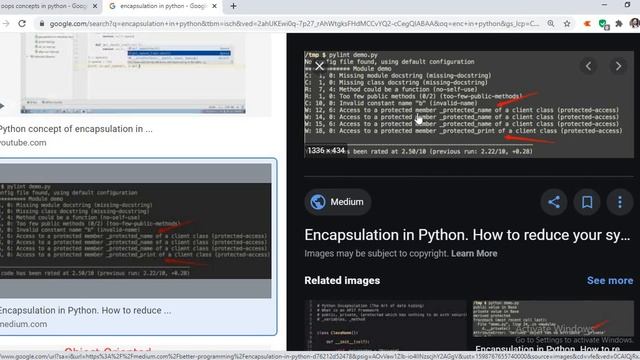Click the youtube.com source text
The image size is (640, 360).
23,143
